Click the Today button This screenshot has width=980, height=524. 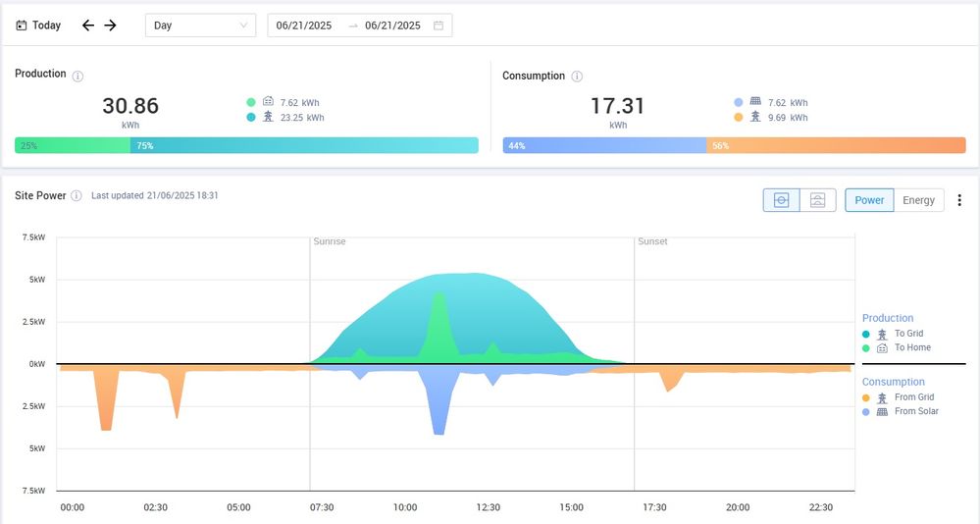(x=39, y=26)
